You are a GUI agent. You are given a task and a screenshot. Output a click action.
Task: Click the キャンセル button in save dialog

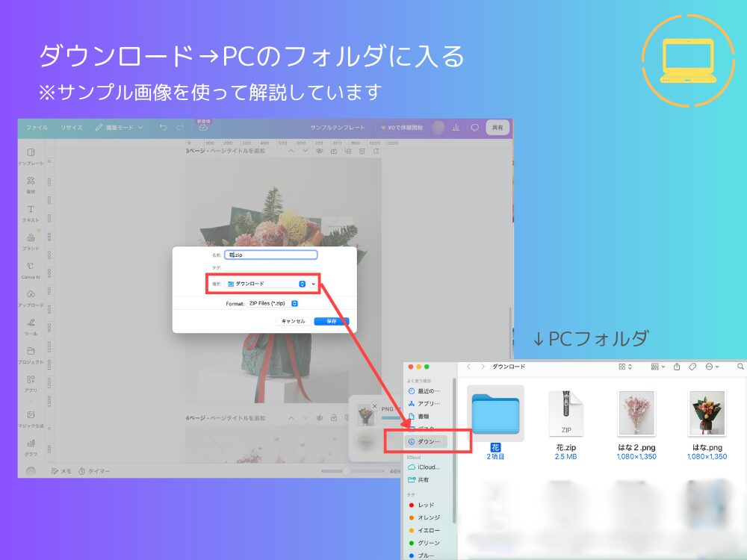293,321
